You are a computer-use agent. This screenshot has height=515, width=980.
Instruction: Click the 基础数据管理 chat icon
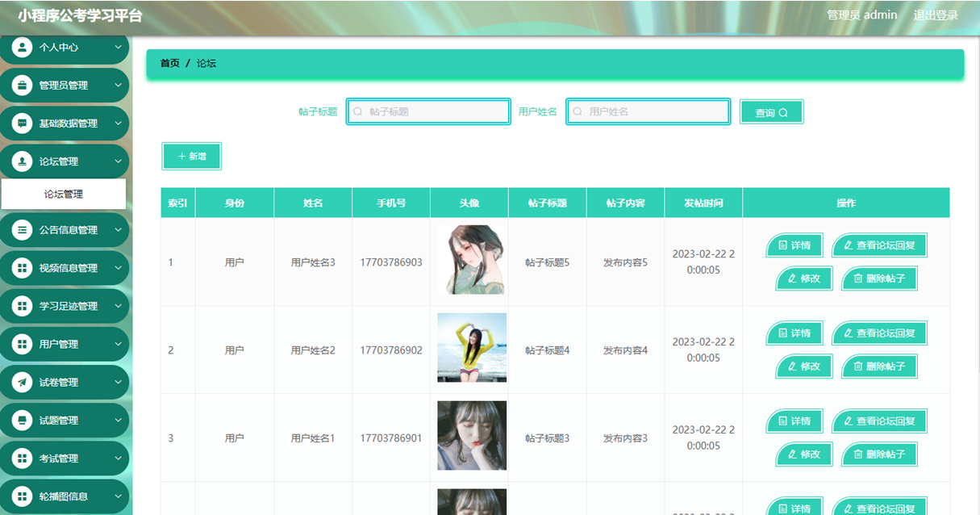tap(23, 123)
